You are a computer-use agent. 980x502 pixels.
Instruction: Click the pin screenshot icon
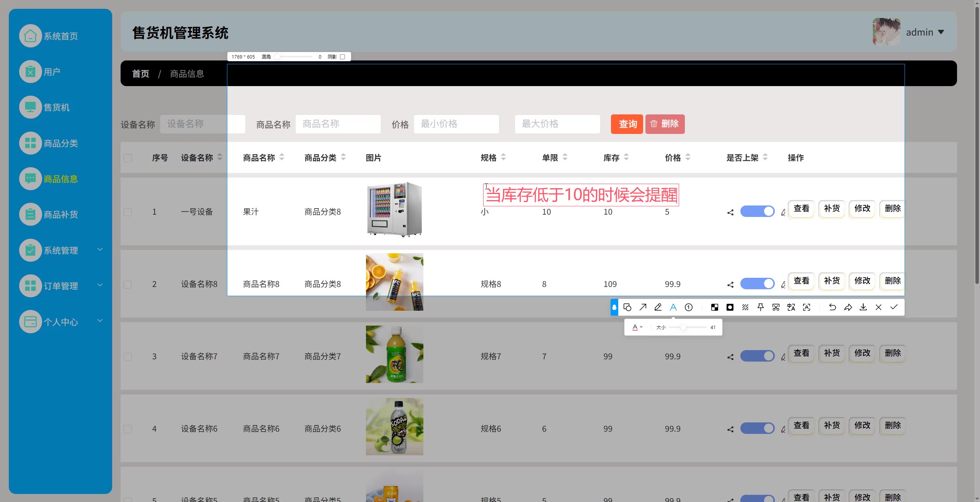(761, 307)
